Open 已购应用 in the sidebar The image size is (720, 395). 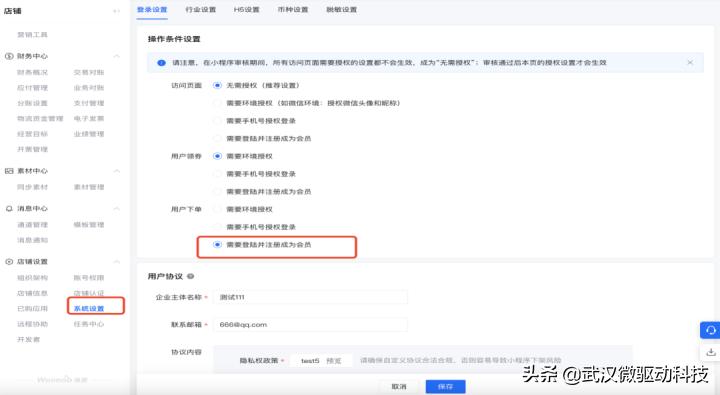(x=32, y=309)
